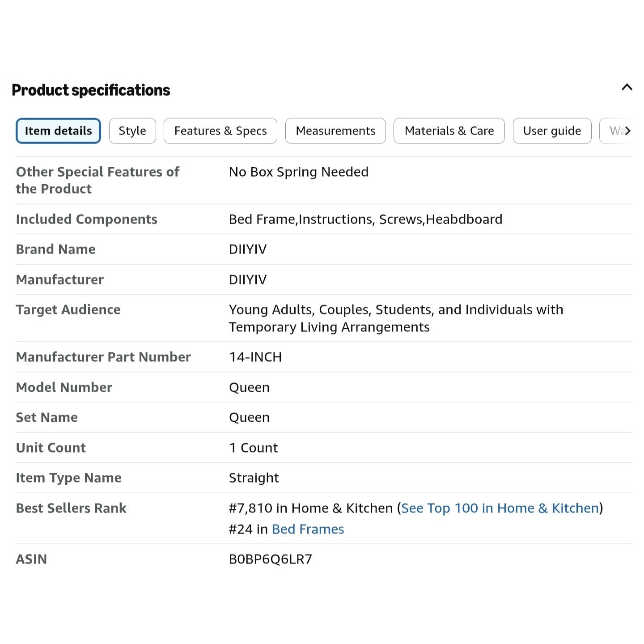Collapse the Product specifications section chevron

pos(627,87)
